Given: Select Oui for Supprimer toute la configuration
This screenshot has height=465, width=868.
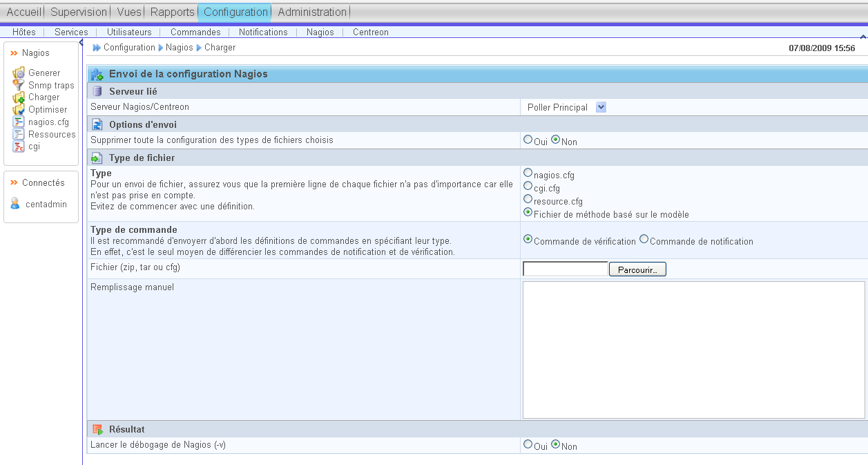Looking at the screenshot, I should click(528, 140).
